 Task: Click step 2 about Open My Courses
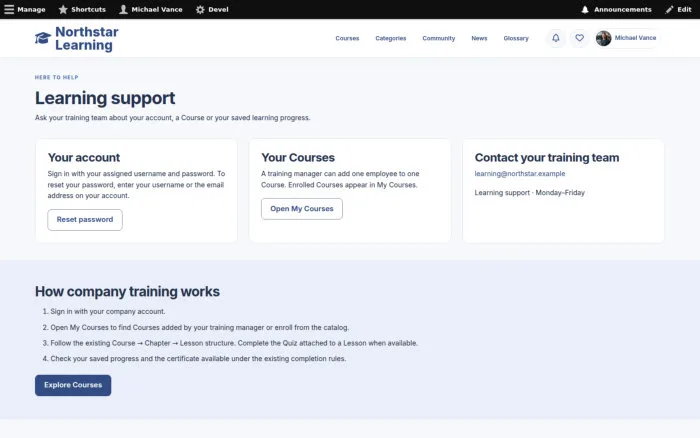point(200,328)
